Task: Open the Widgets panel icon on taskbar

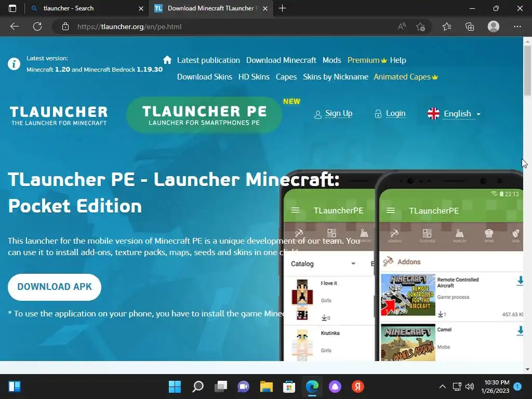Action: click(x=15, y=387)
